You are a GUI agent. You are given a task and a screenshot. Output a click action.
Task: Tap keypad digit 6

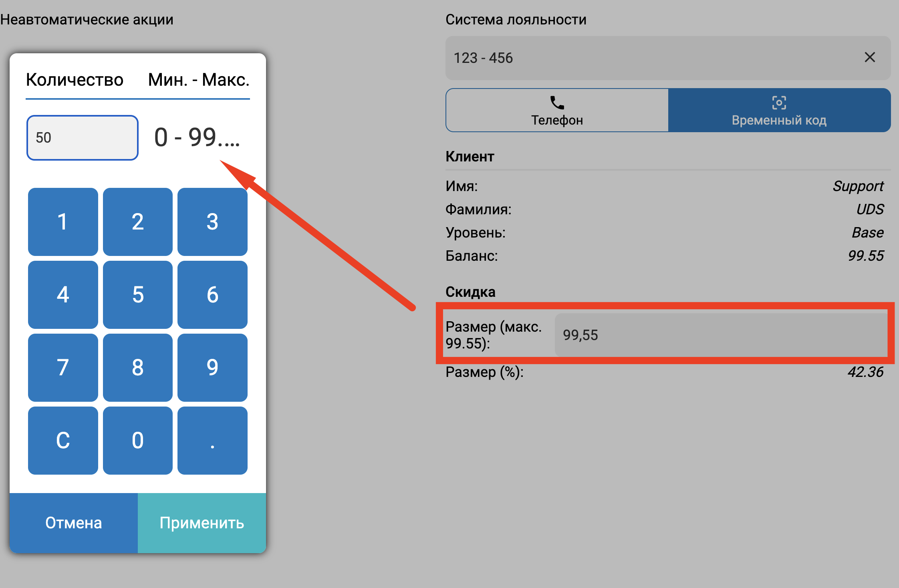212,294
